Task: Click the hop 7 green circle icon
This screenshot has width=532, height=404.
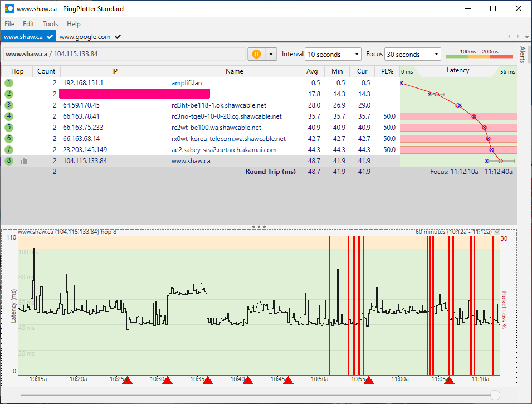Action: coord(9,150)
